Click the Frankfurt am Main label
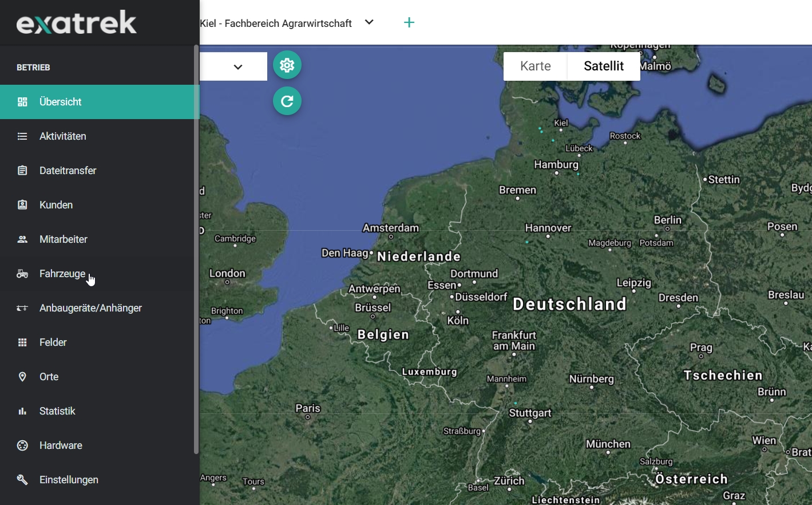This screenshot has height=505, width=812. tap(514, 340)
